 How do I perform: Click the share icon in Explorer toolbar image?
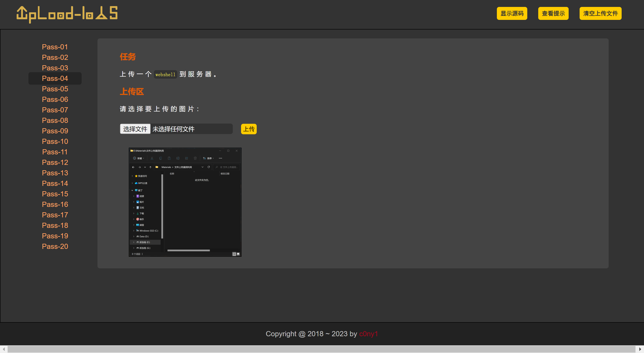(x=186, y=158)
